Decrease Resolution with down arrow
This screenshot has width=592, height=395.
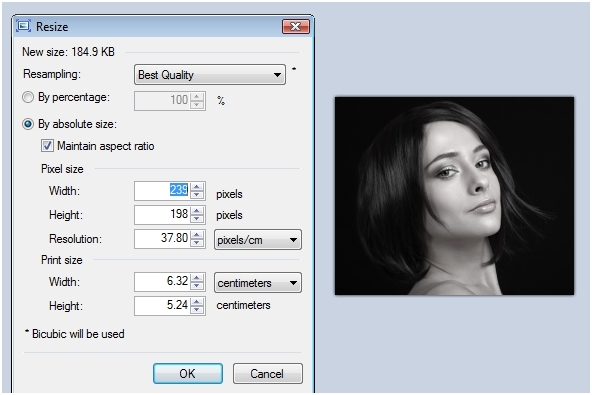point(197,243)
